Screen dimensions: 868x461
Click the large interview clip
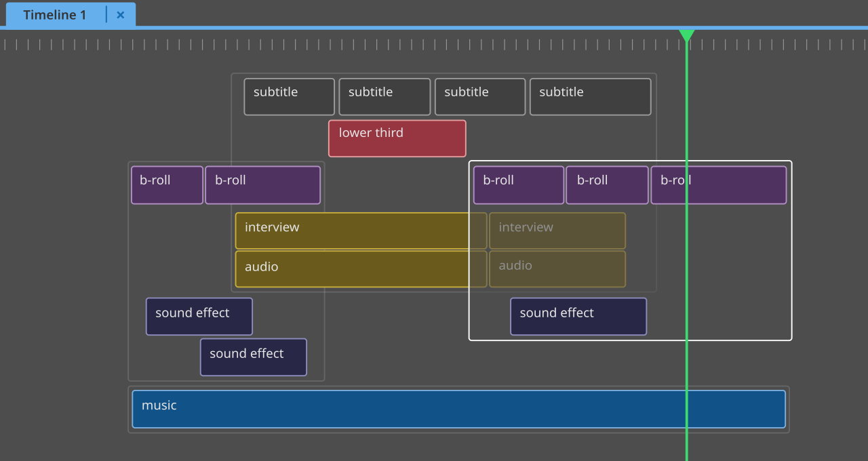tap(361, 230)
